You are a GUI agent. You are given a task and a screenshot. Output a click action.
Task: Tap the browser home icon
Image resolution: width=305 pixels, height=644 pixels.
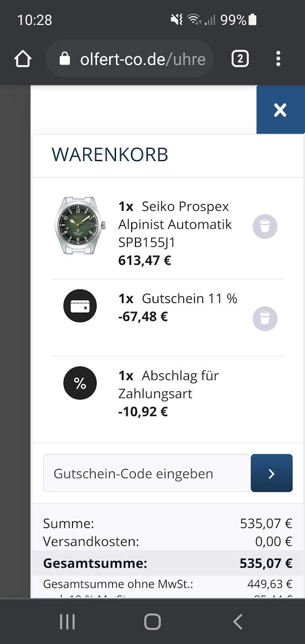click(x=23, y=59)
